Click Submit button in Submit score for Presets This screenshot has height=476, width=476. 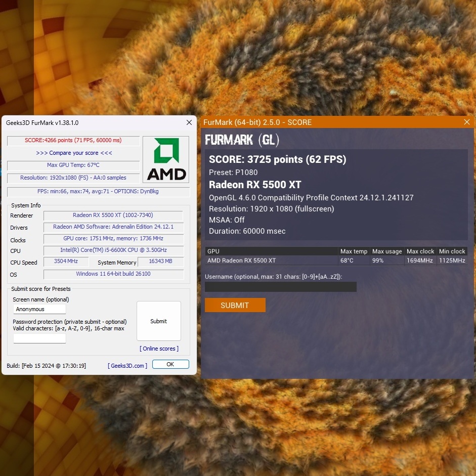[x=159, y=321]
